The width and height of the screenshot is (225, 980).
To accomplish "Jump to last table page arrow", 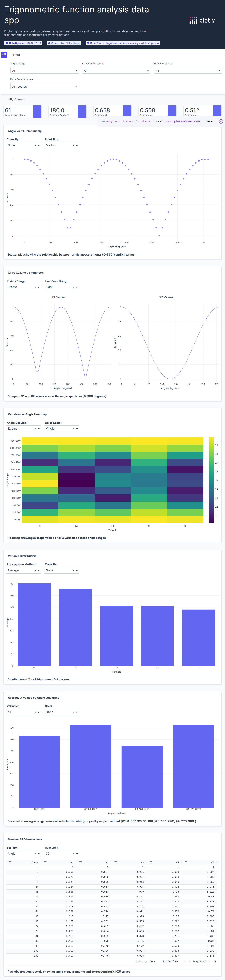I will [x=215, y=961].
